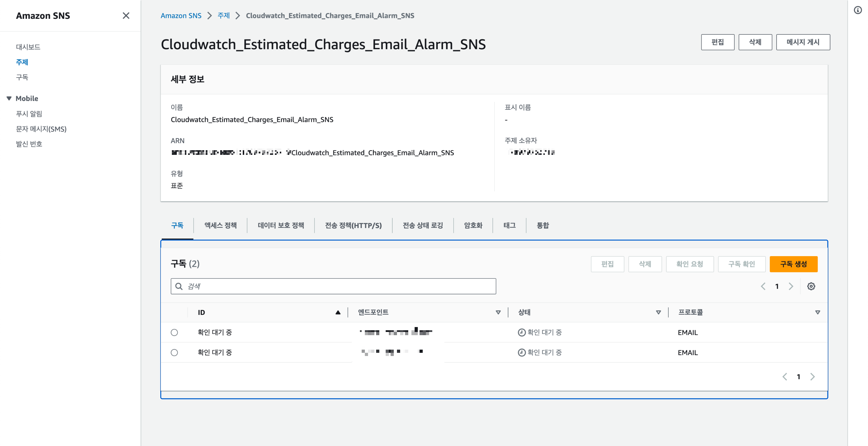
Task: Click previous page arrow below the table
Action: (785, 377)
